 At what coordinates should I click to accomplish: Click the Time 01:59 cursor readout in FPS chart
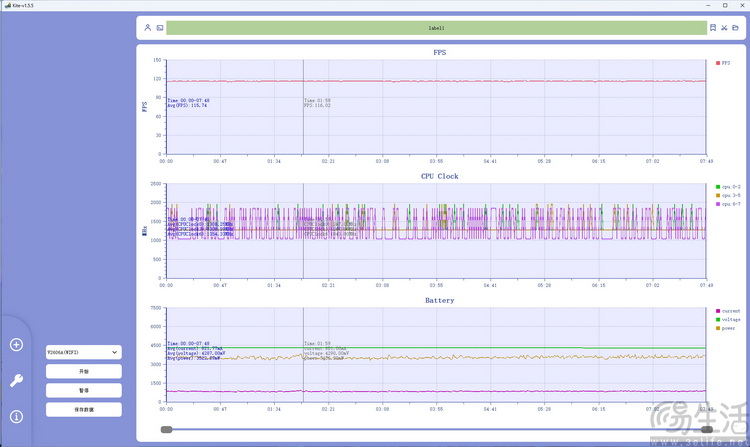[x=317, y=100]
